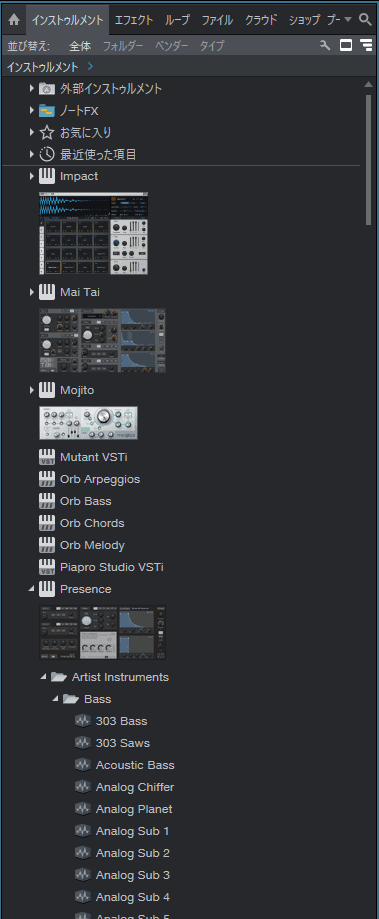Expand the Mai Tai instrument presets

click(x=32, y=291)
